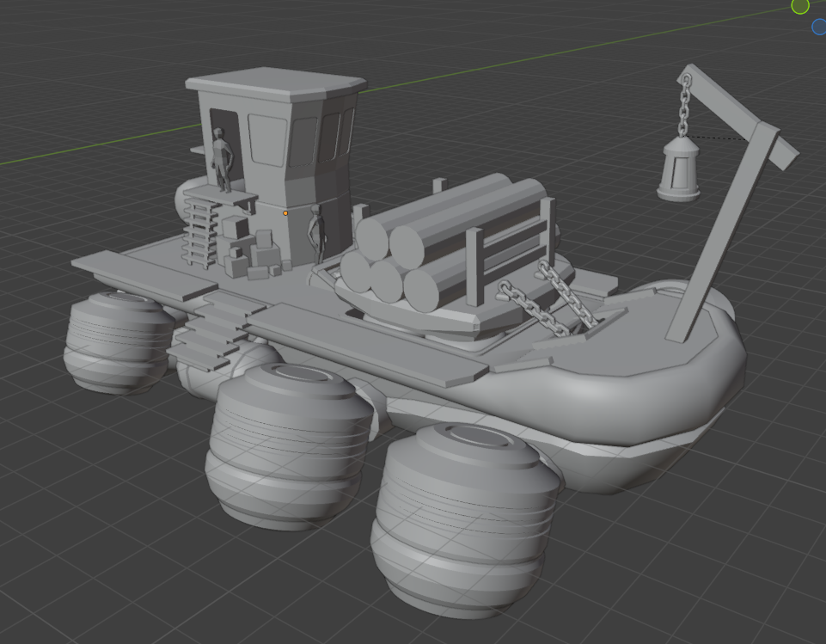Image resolution: width=826 pixels, height=644 pixels.
Task: Select the middle barrel wheel
Action: pyautogui.click(x=288, y=444)
